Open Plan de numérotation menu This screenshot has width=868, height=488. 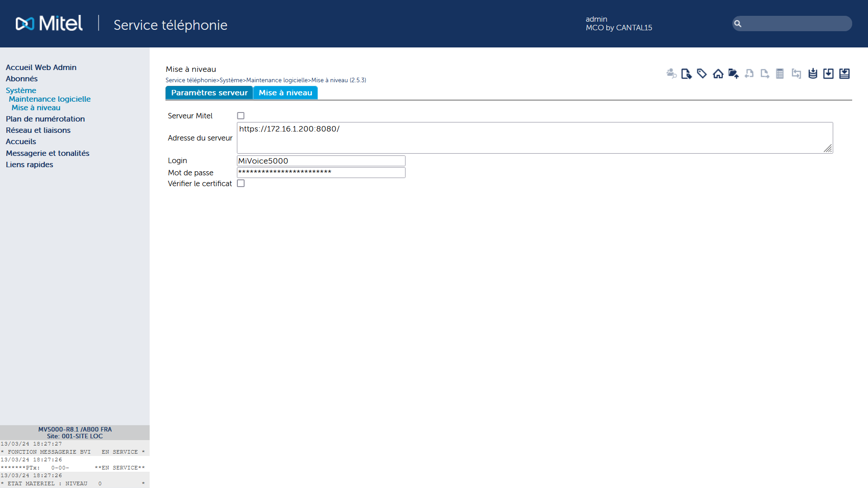point(45,119)
